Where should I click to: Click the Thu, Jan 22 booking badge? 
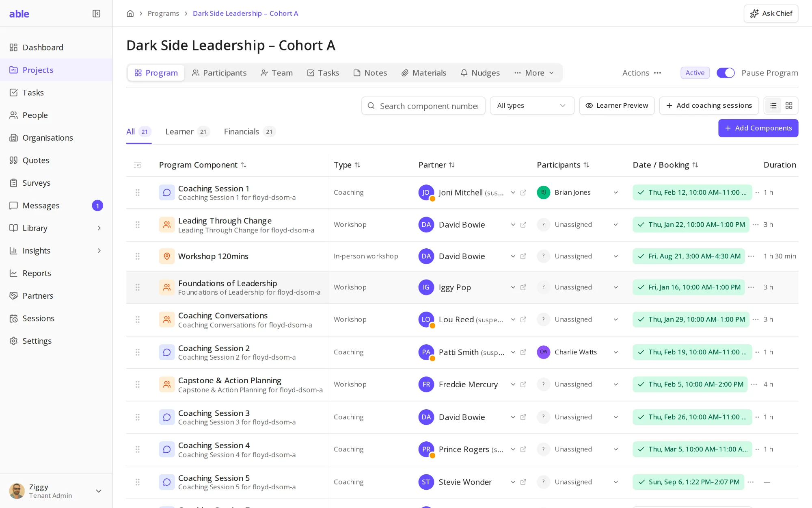(x=691, y=225)
